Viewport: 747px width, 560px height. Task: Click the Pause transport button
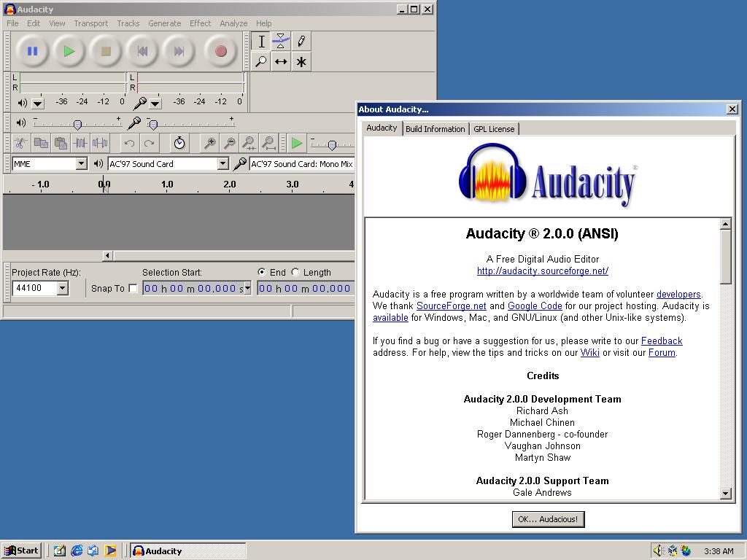point(32,51)
